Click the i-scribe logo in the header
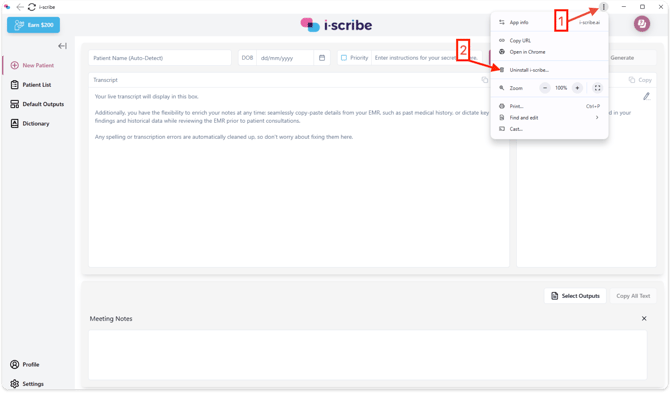670x393 pixels. [336, 25]
